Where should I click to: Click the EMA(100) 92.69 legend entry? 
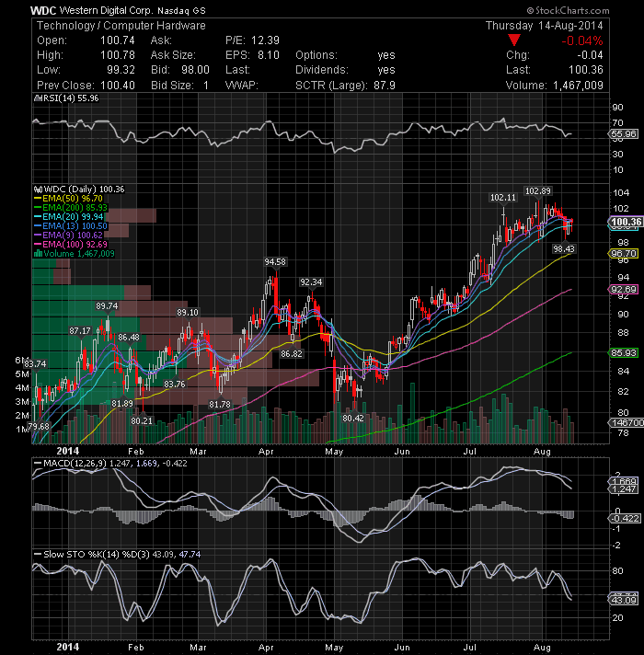click(71, 245)
